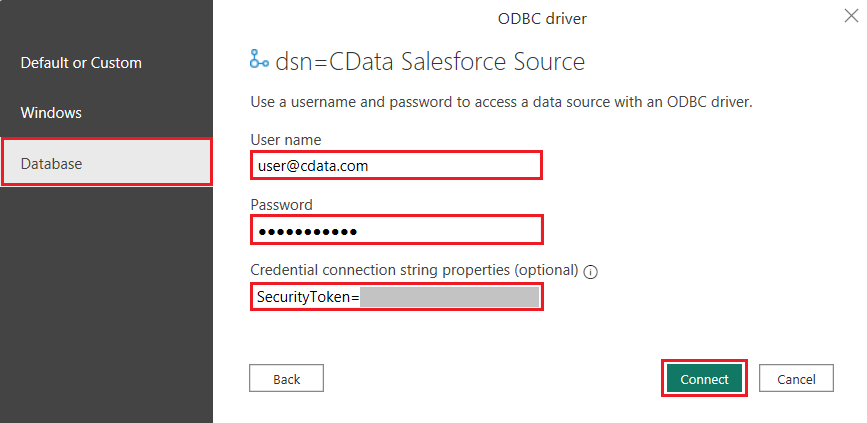Go back with the Back button

coord(286,379)
